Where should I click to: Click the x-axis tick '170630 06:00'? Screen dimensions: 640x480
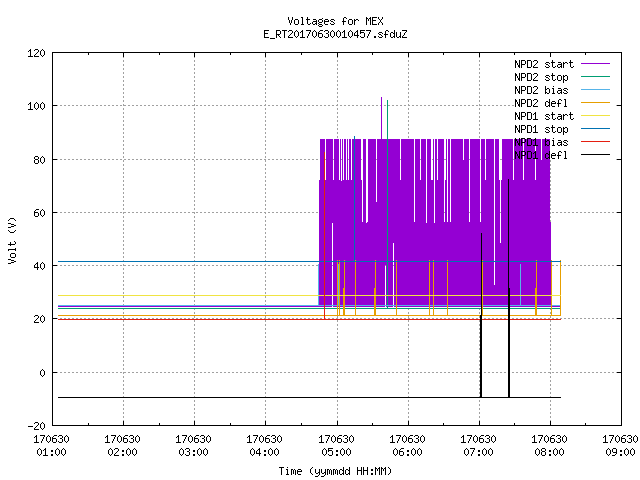(x=407, y=446)
